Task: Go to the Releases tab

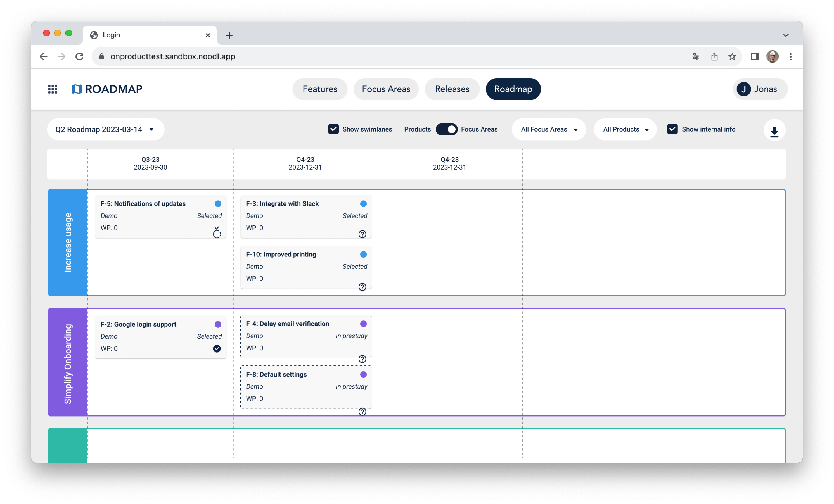Action: pyautogui.click(x=452, y=89)
